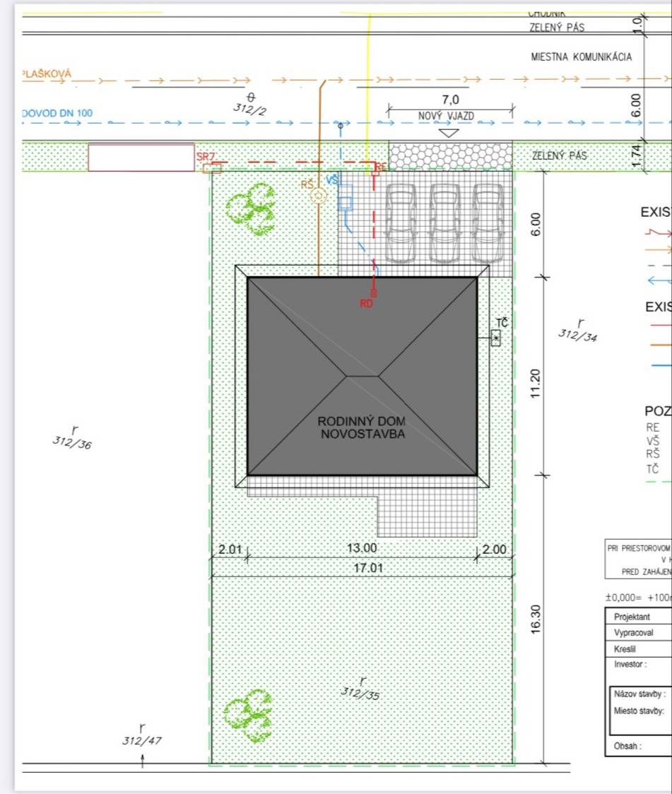Select the MIESTNA KOMUNIKÁCIA label

click(x=582, y=57)
